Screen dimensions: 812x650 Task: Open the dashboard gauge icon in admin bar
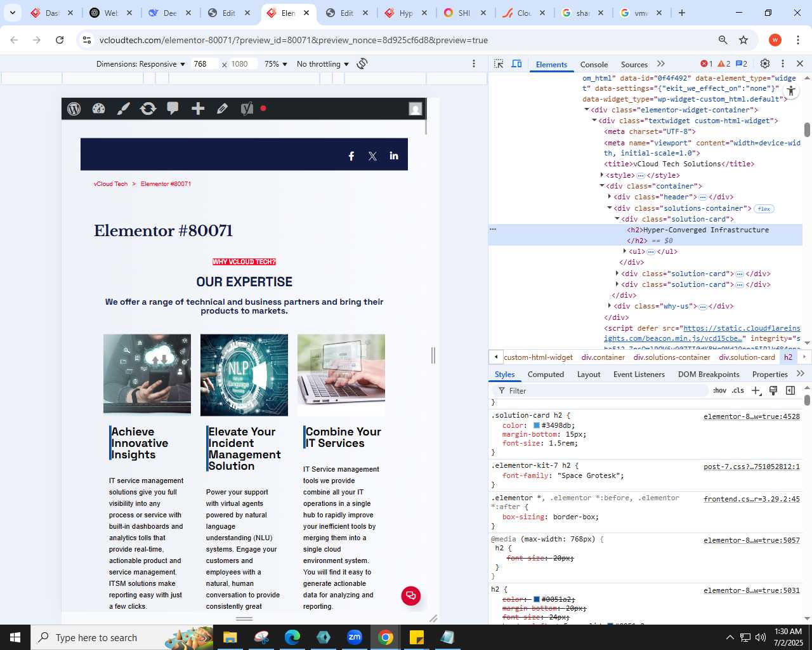98,109
